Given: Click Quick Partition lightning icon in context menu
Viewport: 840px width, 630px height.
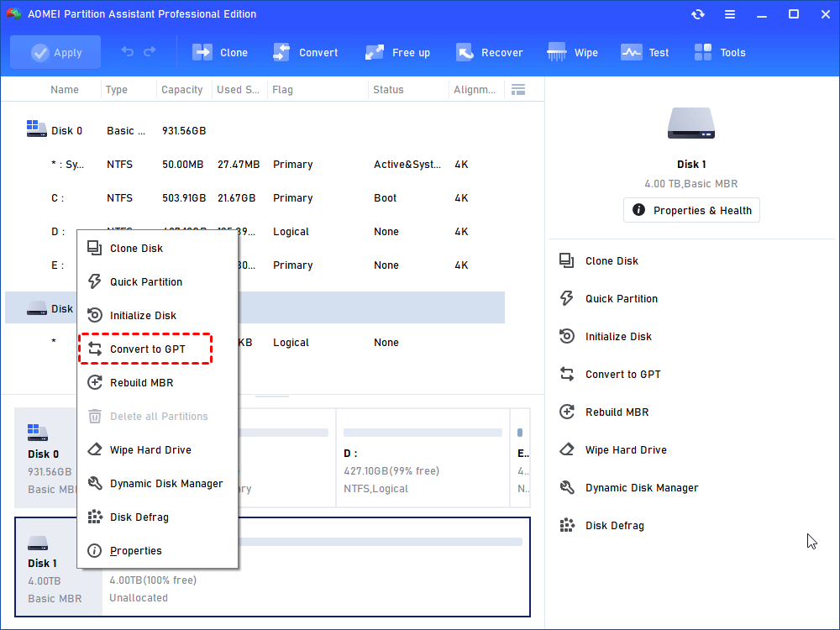Looking at the screenshot, I should (95, 281).
